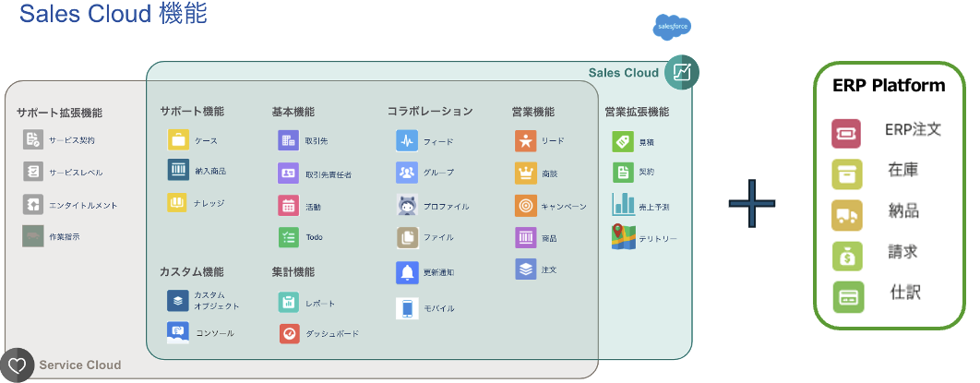Click the Todo checklist icon
The image size is (980, 383).
coord(288,237)
